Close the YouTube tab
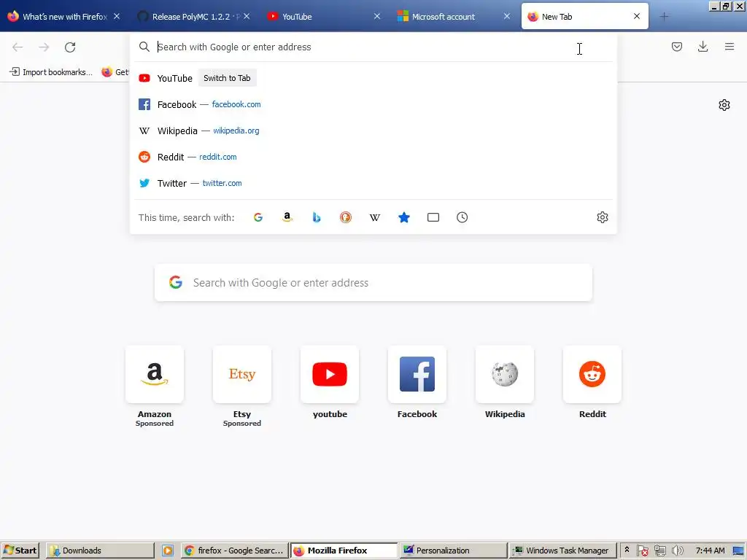This screenshot has width=747, height=560. [x=377, y=16]
